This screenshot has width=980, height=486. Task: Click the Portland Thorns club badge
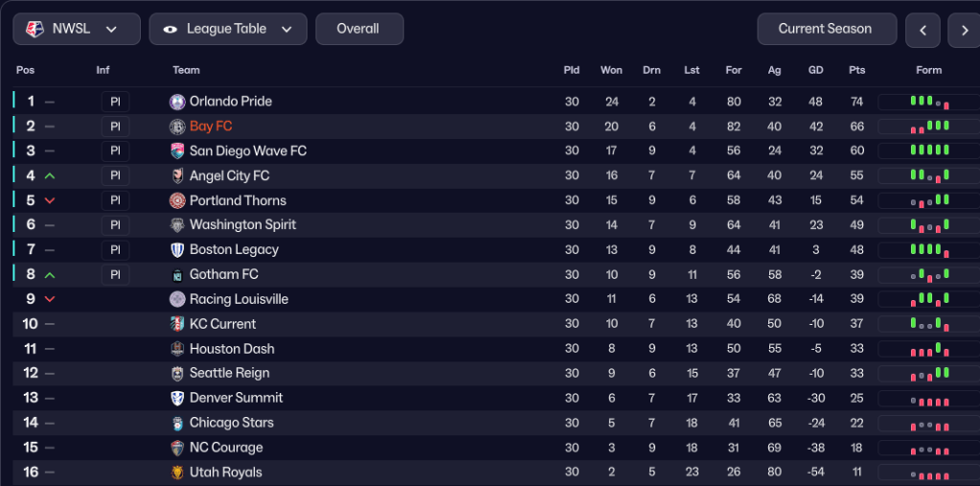(177, 200)
